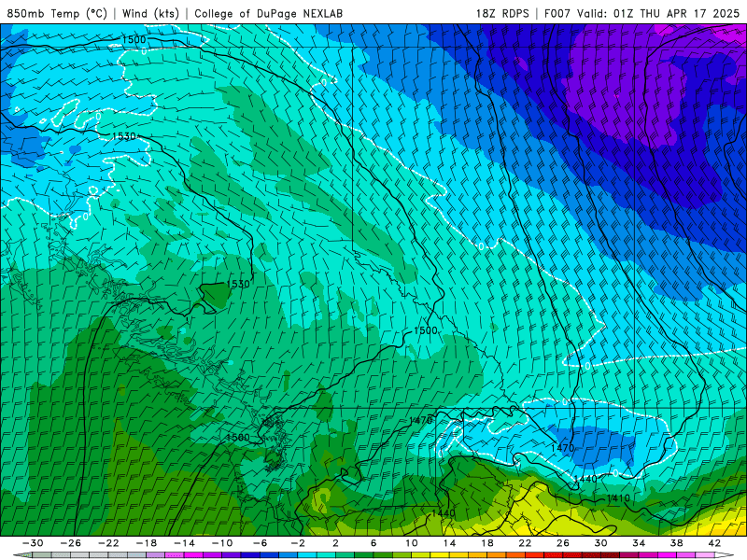This screenshot has height=560, width=747.
Task: Select the "College of DuPage NEXLAB" text
Action: click(x=268, y=13)
